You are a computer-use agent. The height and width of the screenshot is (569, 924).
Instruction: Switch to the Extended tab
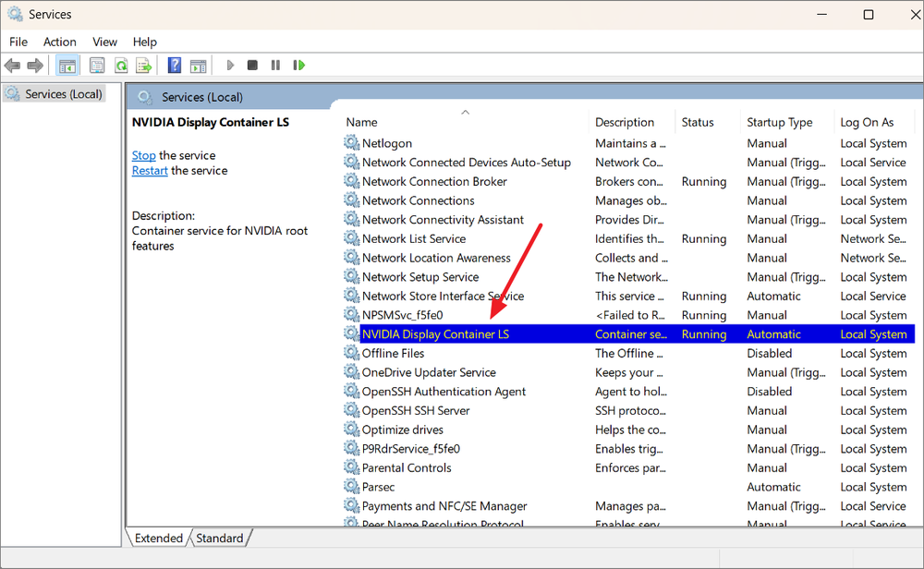(159, 538)
